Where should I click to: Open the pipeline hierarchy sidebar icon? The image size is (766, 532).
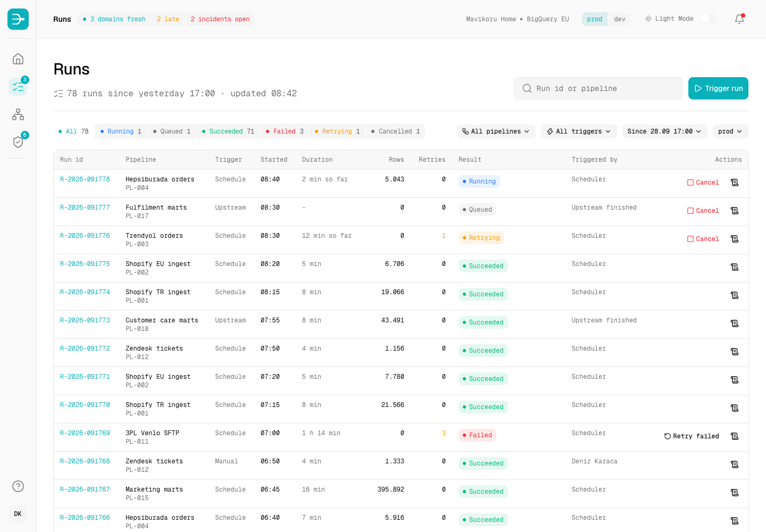[x=18, y=114]
